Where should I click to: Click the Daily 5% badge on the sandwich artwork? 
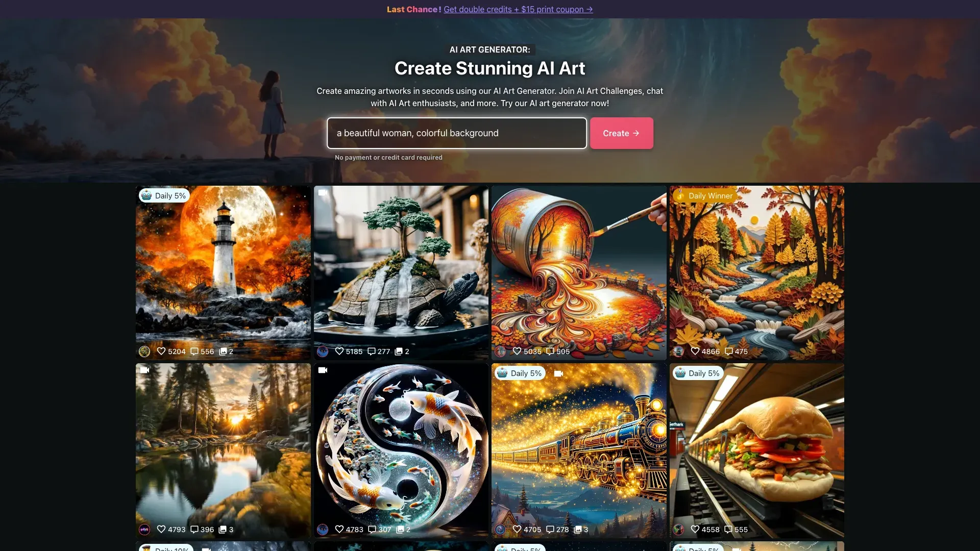point(698,373)
